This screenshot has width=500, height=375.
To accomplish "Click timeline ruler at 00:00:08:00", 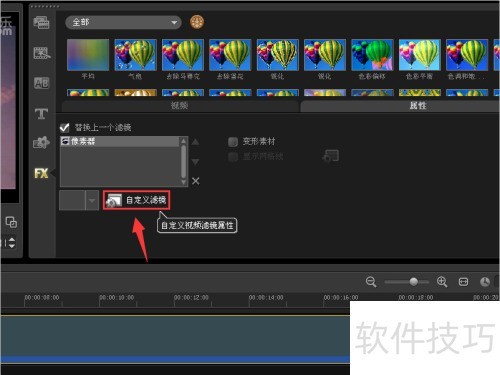I will click(x=42, y=297).
